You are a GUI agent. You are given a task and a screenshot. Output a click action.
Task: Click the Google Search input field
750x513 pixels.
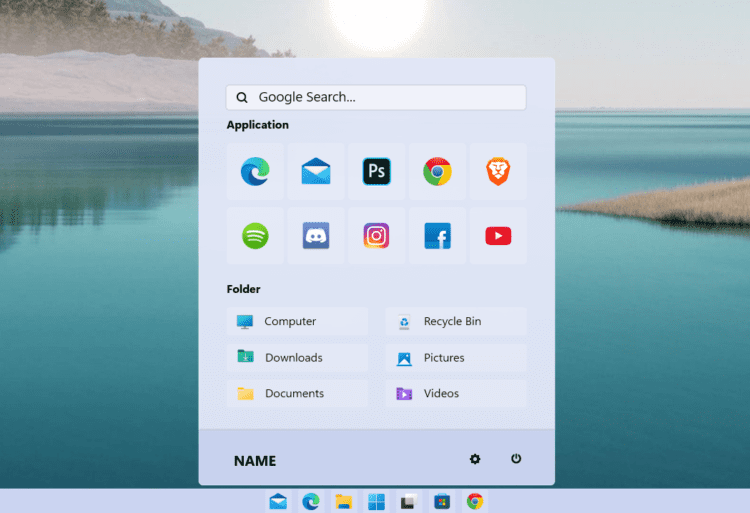[376, 98]
